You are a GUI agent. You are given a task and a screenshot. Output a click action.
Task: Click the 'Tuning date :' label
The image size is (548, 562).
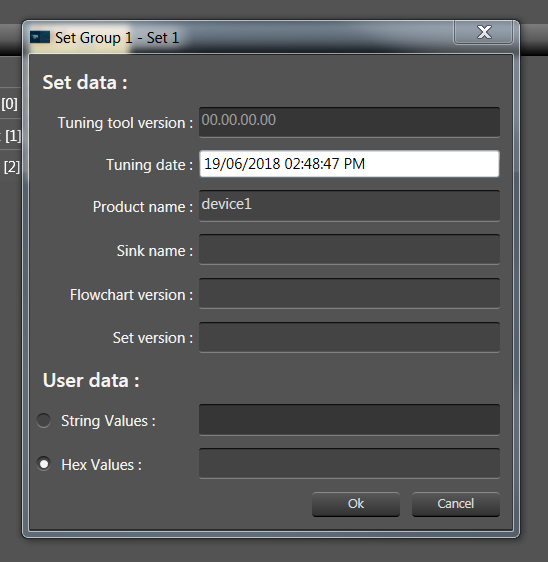click(x=149, y=165)
